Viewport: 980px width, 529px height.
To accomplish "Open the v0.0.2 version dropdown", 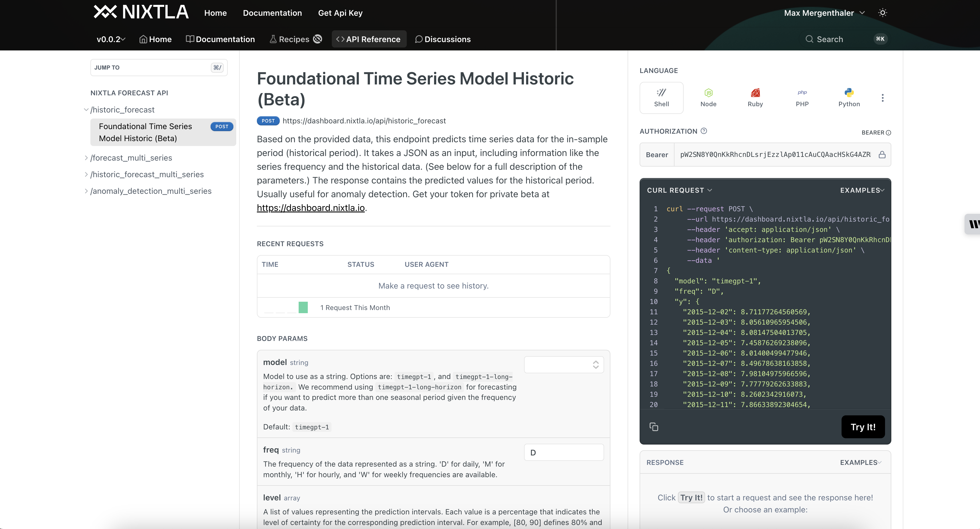I will (110, 39).
